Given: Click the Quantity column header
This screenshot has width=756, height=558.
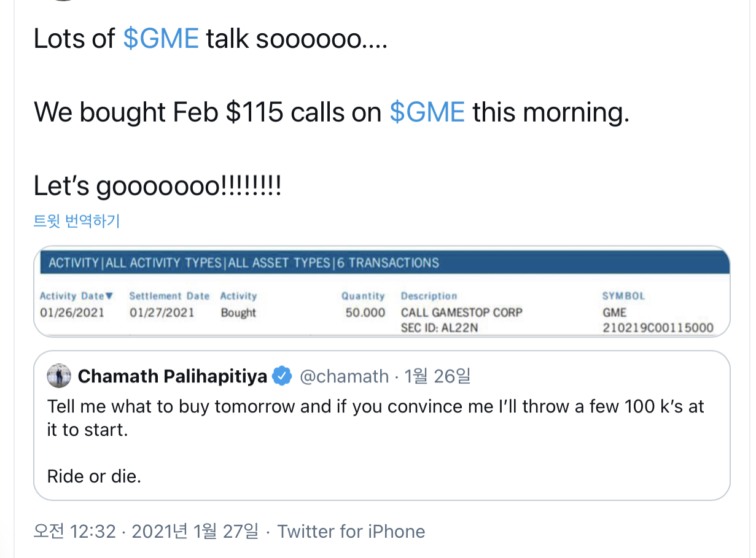Looking at the screenshot, I should pyautogui.click(x=363, y=296).
